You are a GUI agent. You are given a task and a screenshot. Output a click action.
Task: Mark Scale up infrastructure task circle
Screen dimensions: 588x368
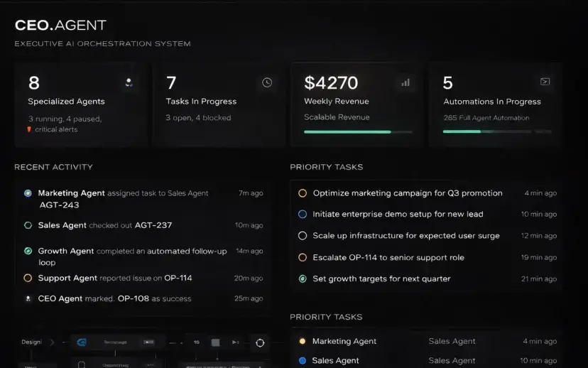point(303,236)
